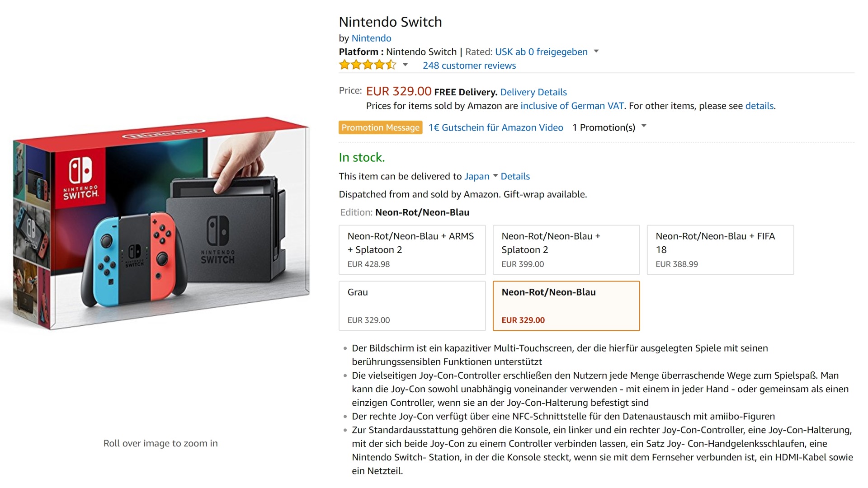
Task: Click the Nintendo Switch box product image
Action: tap(160, 224)
